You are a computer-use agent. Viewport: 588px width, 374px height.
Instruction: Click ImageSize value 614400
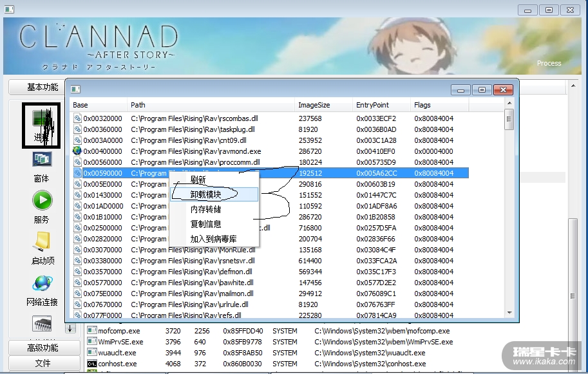310,261
